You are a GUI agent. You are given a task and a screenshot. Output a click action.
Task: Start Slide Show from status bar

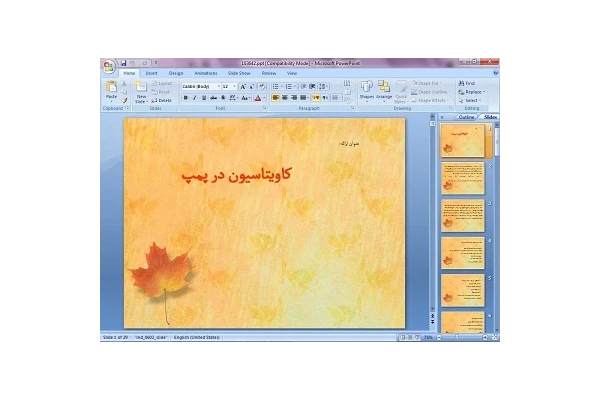point(417,338)
